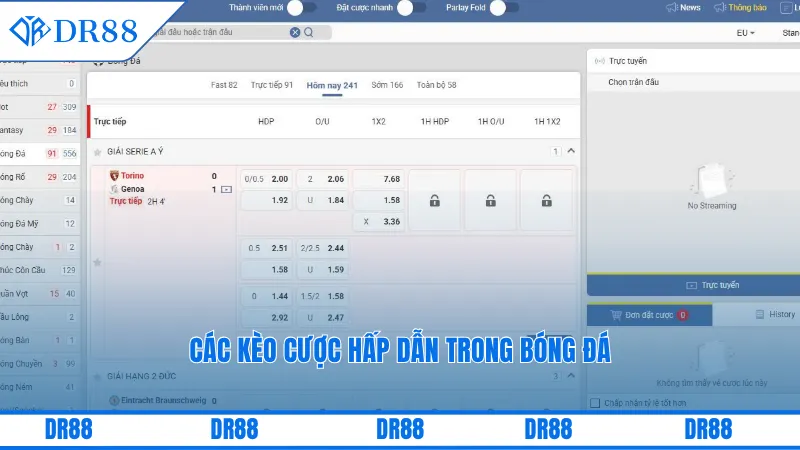
Task: Select under odds 2.47
Action: click(x=322, y=317)
